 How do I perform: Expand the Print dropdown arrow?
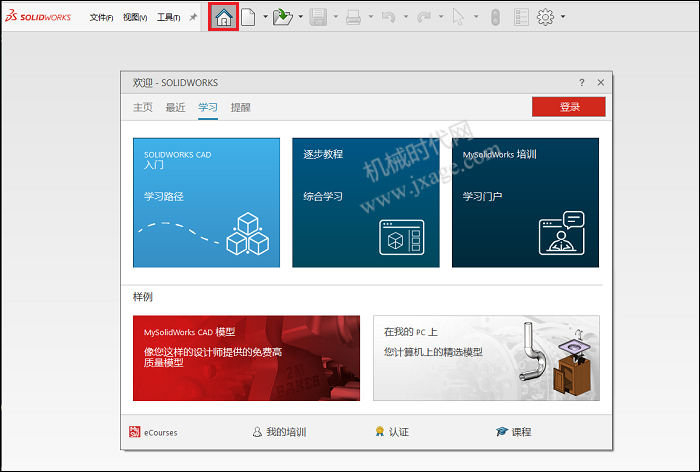(x=371, y=17)
